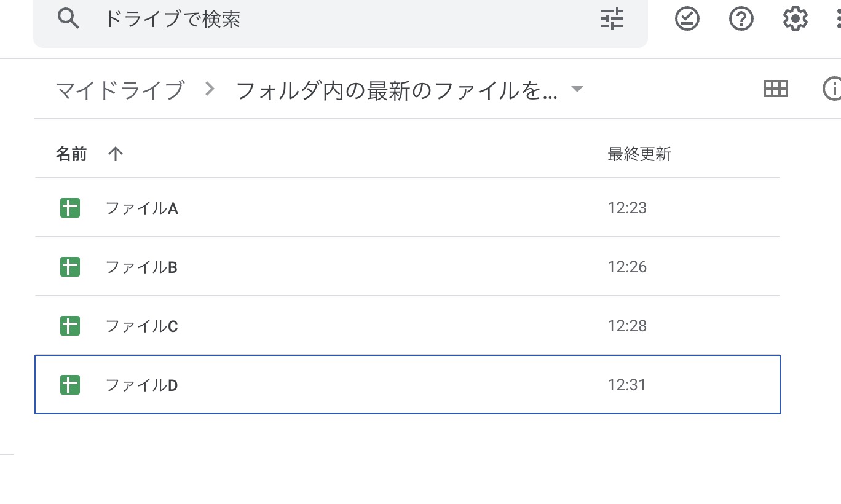Switch to grid layout view icon
The width and height of the screenshot is (841, 504).
pyautogui.click(x=775, y=89)
